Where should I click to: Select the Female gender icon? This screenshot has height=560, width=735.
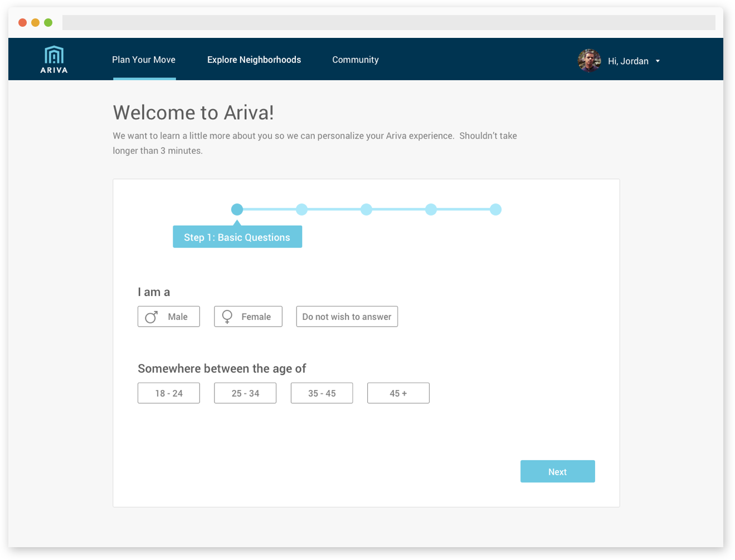[227, 316]
